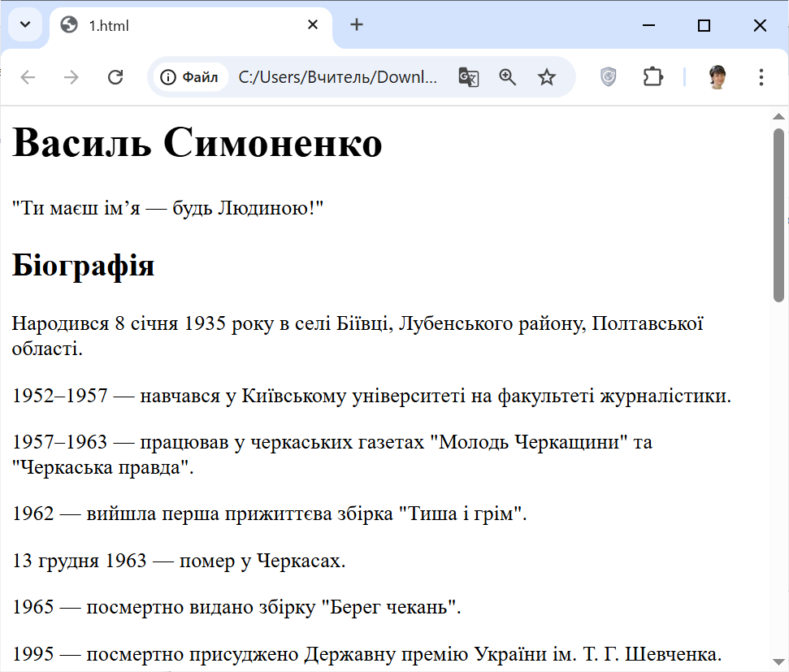
Task: Select the 1.html browser tab
Action: 179,25
